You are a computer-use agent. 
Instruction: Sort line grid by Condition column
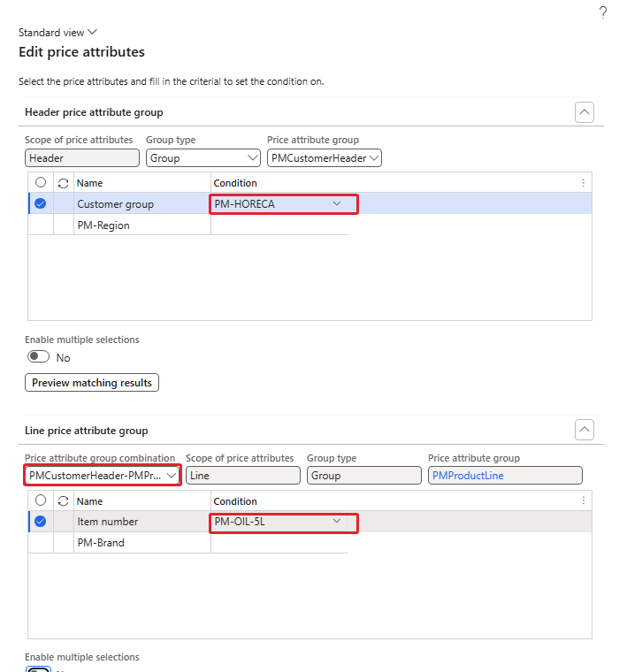[235, 501]
